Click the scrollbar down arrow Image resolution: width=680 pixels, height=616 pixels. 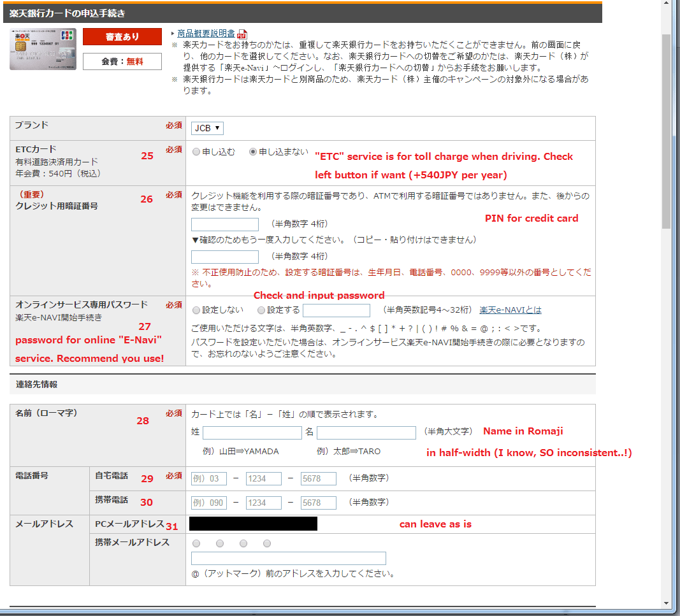(x=666, y=603)
